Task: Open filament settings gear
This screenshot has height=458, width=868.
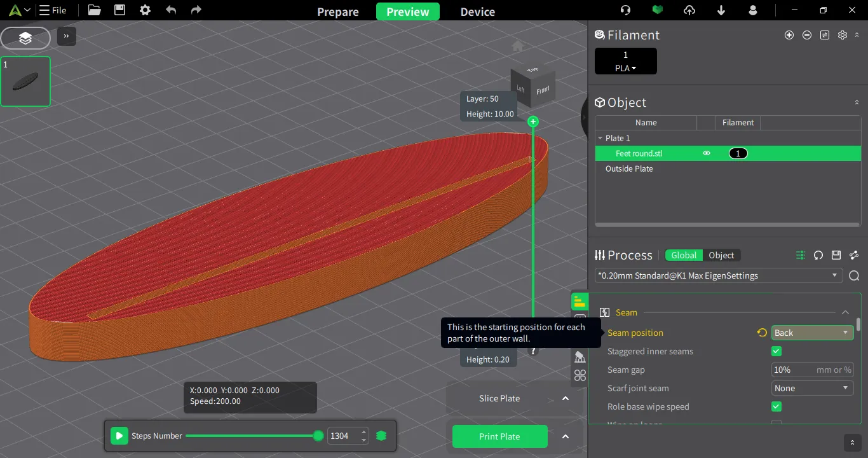Action: click(x=843, y=36)
